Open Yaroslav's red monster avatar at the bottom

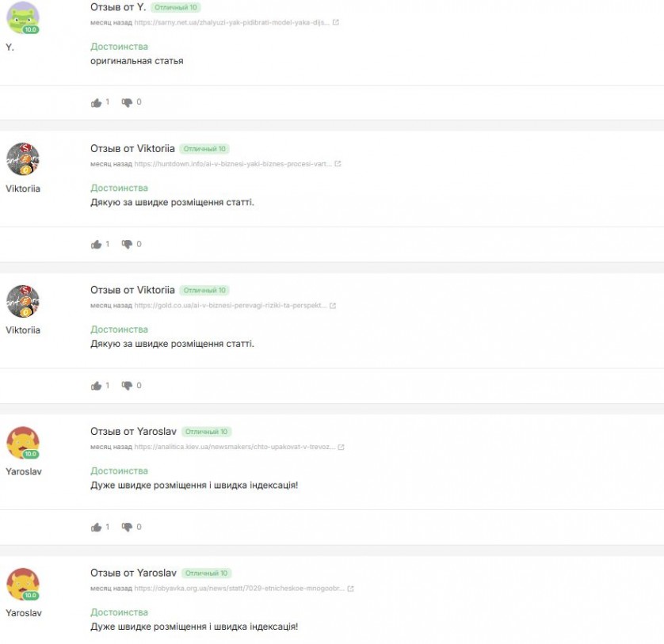[23, 585]
